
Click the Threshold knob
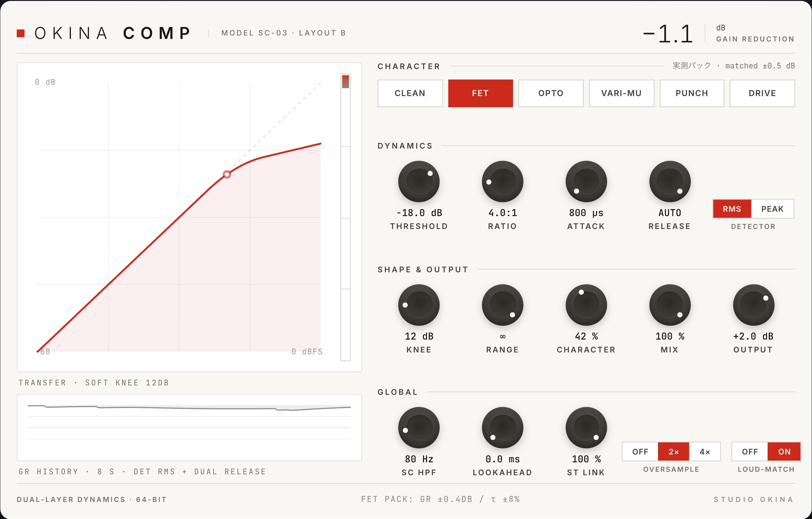point(419,182)
